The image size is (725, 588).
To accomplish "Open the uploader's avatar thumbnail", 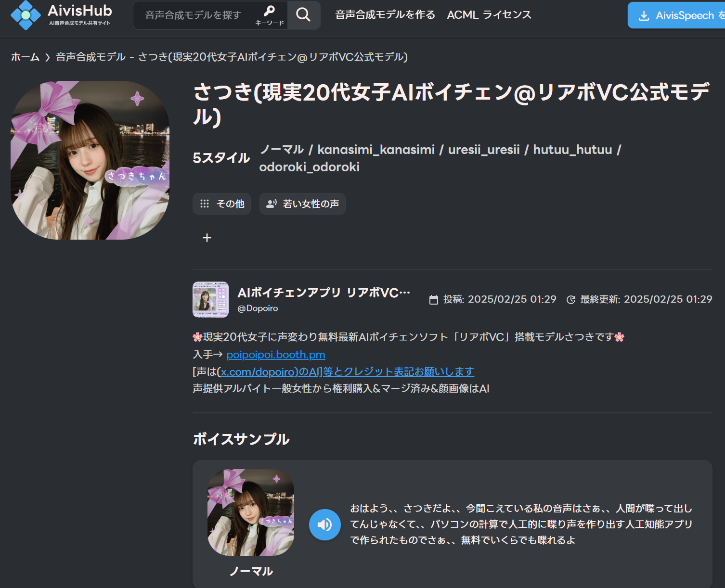I will click(x=210, y=300).
